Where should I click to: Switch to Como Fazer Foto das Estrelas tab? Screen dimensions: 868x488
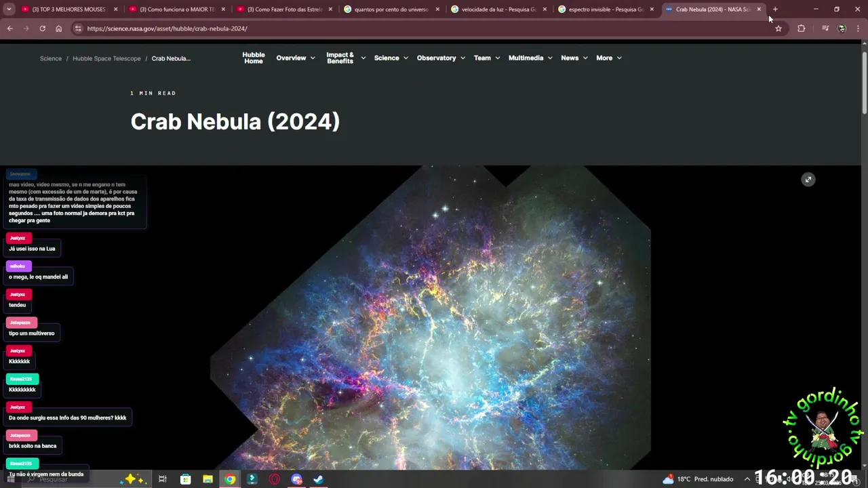tap(285, 9)
